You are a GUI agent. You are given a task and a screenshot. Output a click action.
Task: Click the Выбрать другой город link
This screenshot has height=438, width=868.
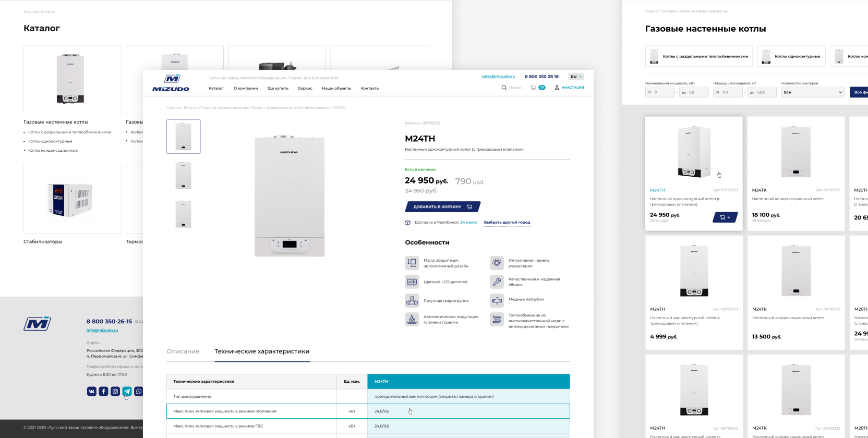click(507, 223)
